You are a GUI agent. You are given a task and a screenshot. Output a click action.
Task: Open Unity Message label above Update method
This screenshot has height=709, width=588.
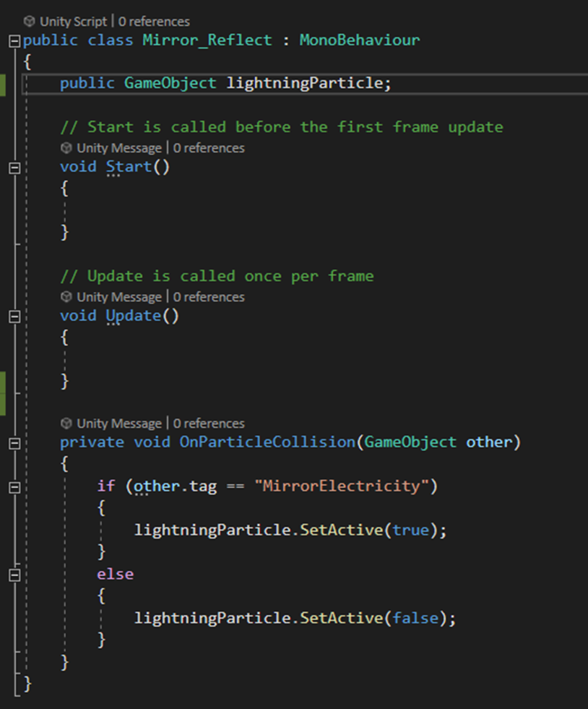[x=119, y=296]
